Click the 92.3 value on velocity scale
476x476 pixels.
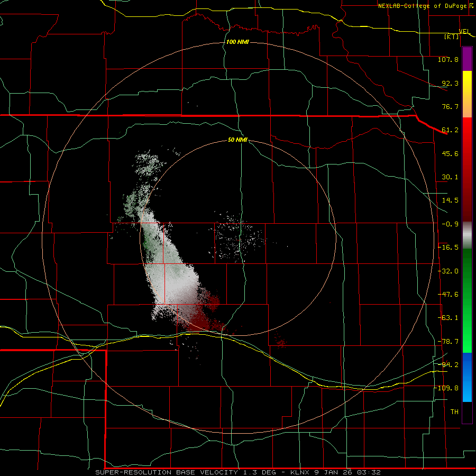point(450,83)
